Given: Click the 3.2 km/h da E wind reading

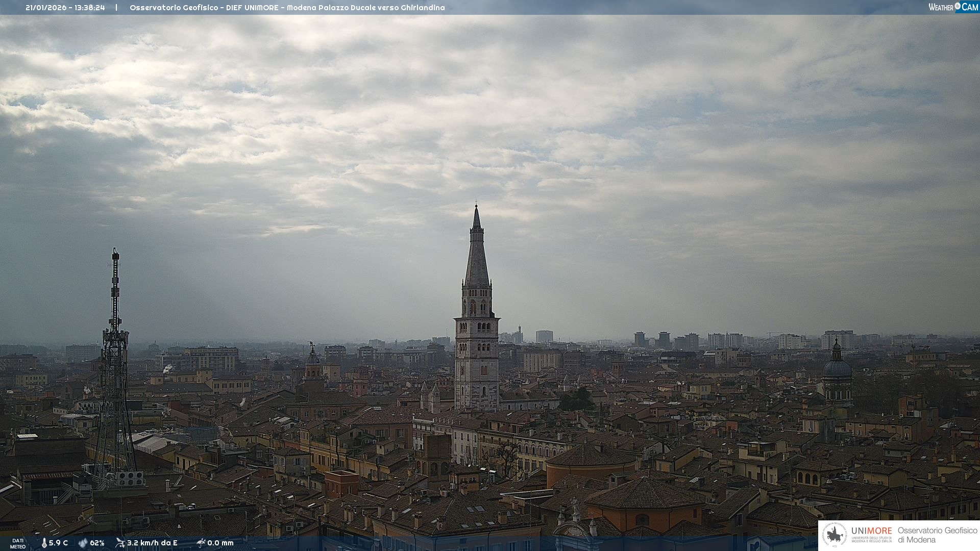Looking at the screenshot, I should pos(152,543).
